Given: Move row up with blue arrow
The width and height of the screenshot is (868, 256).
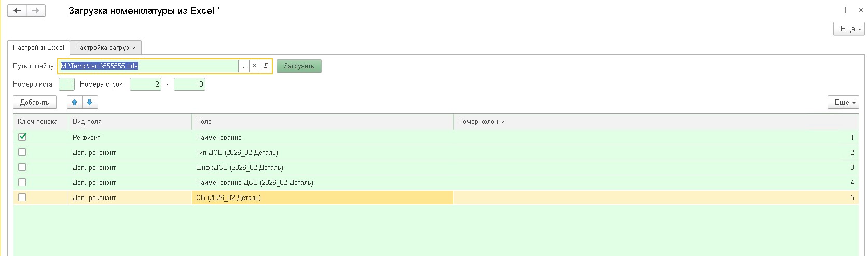Looking at the screenshot, I should [75, 102].
